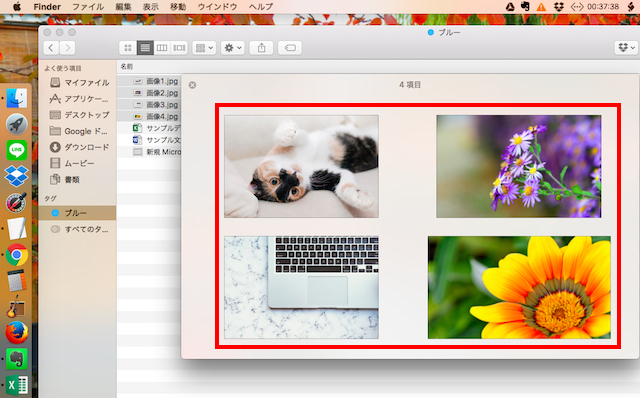Open Firefox from the Dock
The width and height of the screenshot is (640, 398).
tap(17, 333)
